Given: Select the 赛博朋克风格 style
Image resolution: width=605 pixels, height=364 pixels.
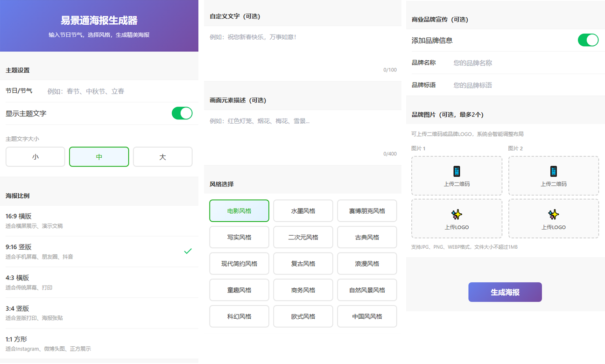Looking at the screenshot, I should click(x=367, y=210).
